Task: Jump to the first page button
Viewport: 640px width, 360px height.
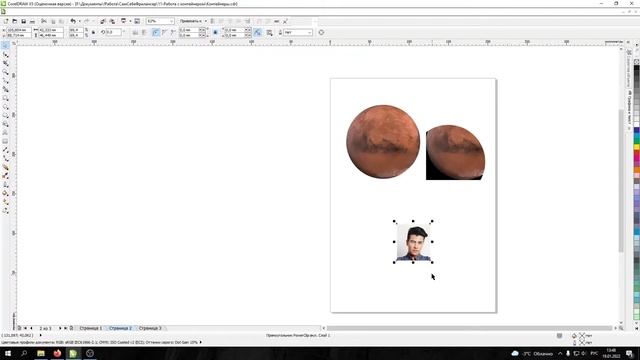Action: point(25,328)
